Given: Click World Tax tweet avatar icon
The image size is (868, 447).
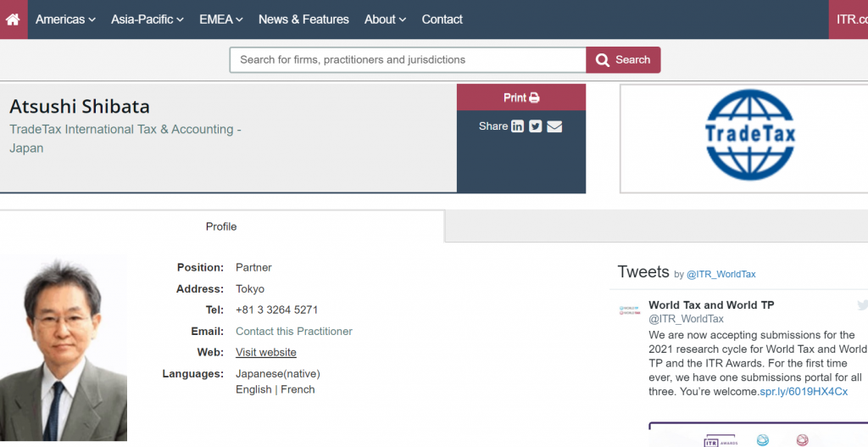Looking at the screenshot, I should click(629, 310).
